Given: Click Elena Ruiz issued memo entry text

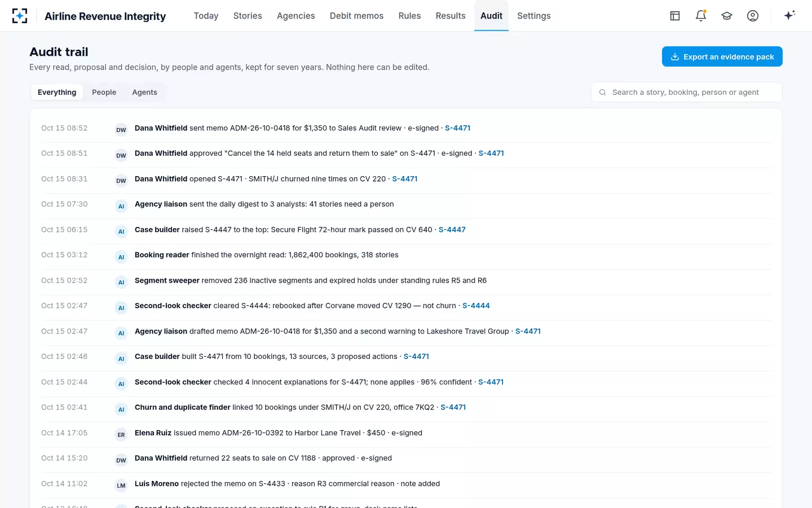Looking at the screenshot, I should tap(279, 433).
